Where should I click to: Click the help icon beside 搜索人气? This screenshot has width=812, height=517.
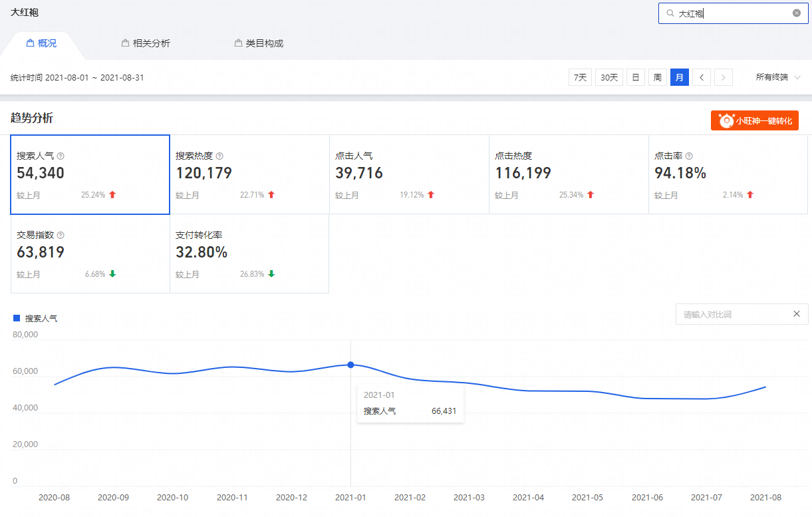coord(61,156)
